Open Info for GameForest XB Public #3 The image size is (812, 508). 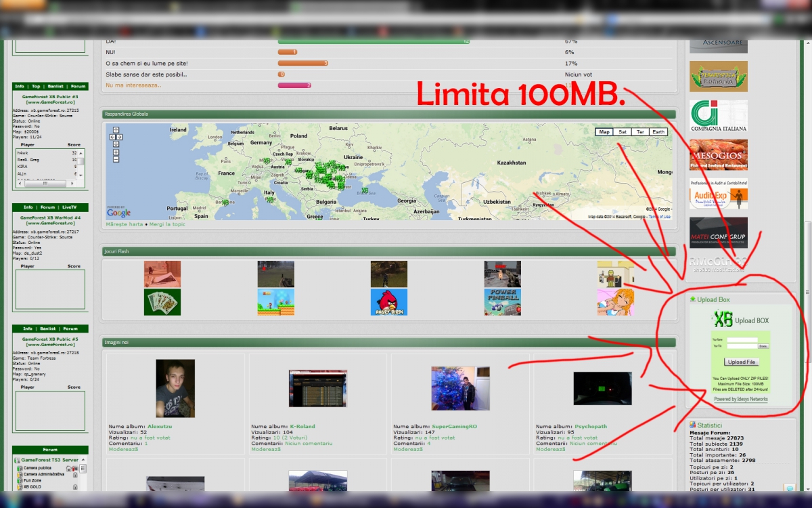20,87
